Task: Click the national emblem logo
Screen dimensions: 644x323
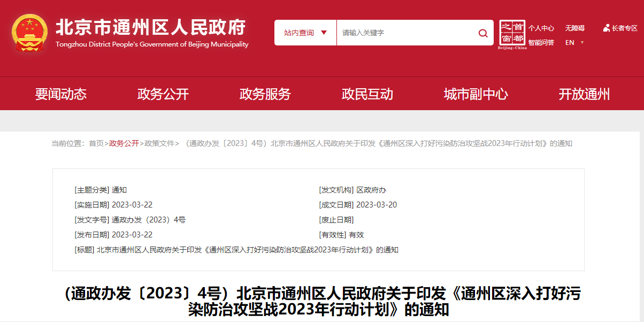Action: 29,33
